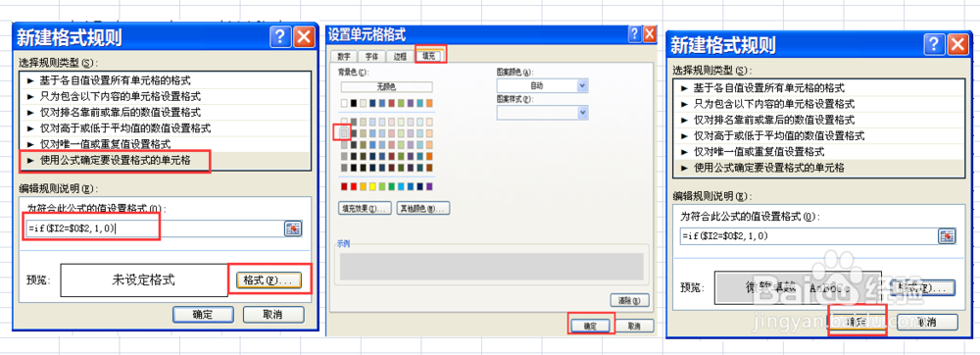Select 仅对排名靠前或靠后的数值设置格式 in right dialog
The height and width of the screenshot is (355, 980).
818,120
